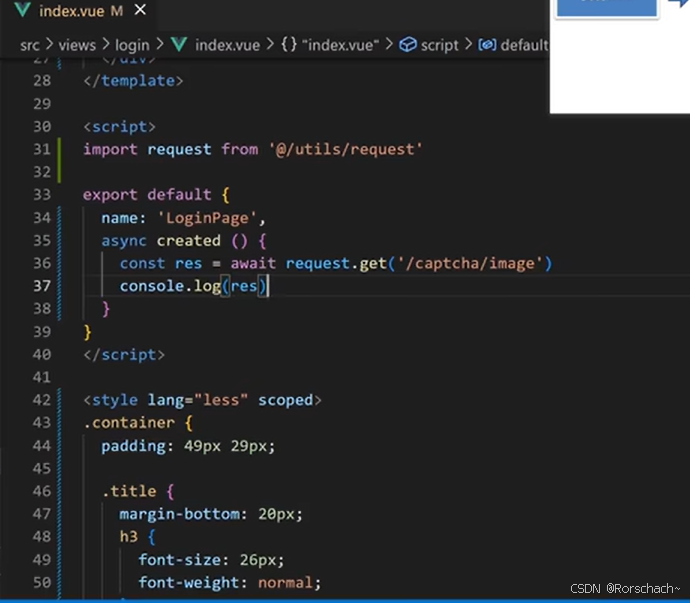
Task: Click the blue button in top-right panel
Action: 606,8
